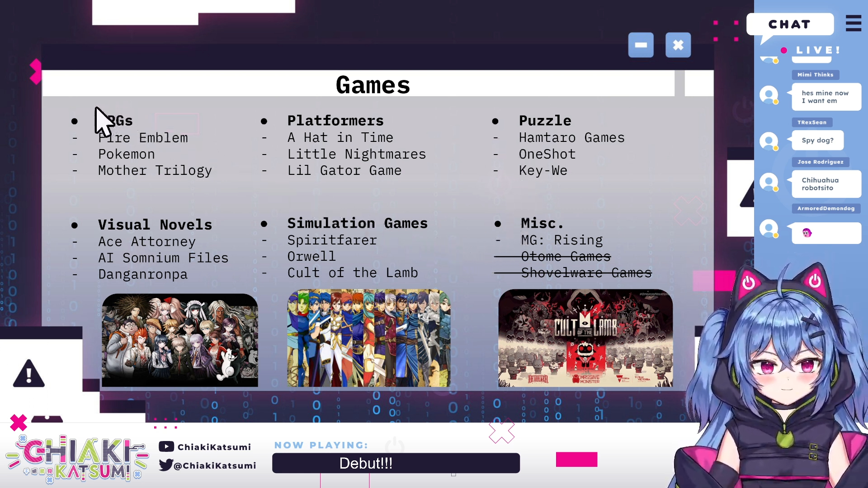The height and width of the screenshot is (488, 868).
Task: Click the right cat ear power icon
Action: (x=815, y=281)
